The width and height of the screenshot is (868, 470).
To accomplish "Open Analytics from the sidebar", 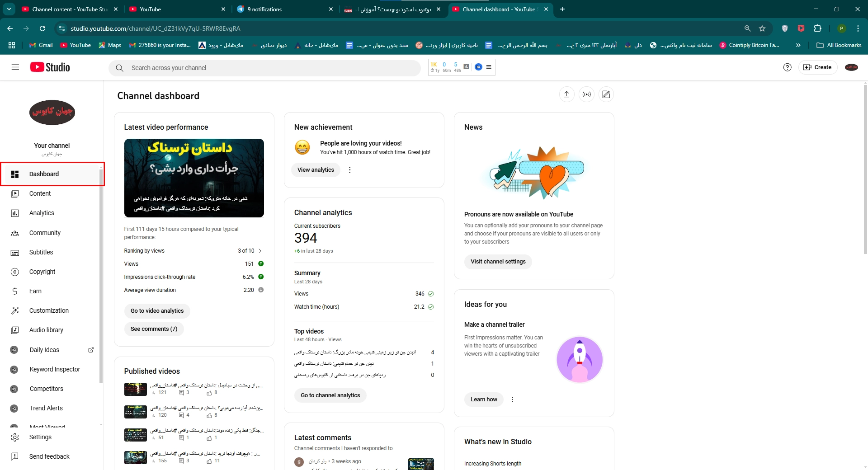I will coord(42,213).
